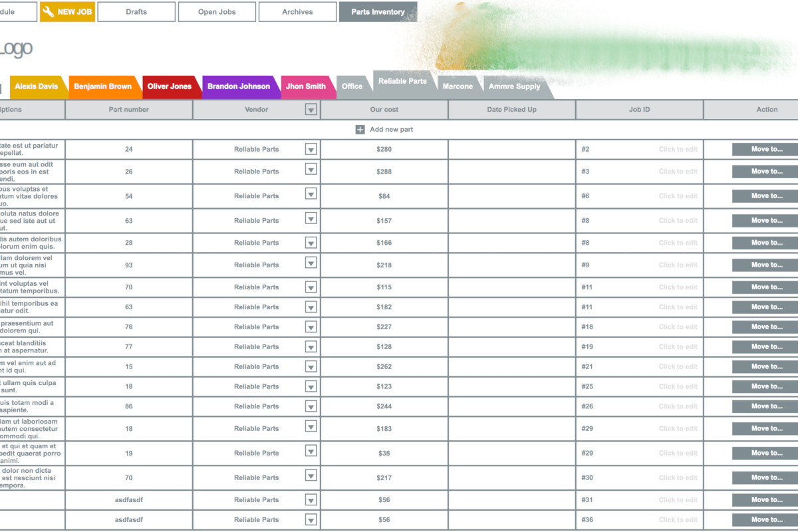Go to the Archives tab
The width and height of the screenshot is (798, 532).
click(x=297, y=12)
